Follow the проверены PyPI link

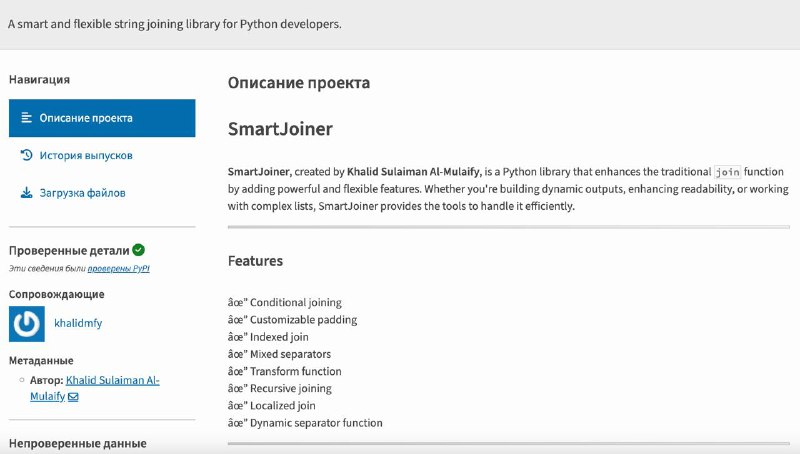[118, 268]
